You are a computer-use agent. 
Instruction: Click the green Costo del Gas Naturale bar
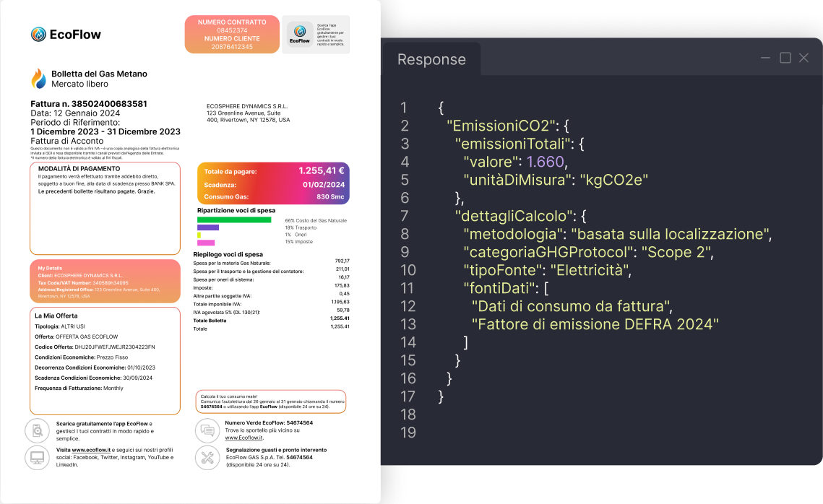tap(234, 220)
